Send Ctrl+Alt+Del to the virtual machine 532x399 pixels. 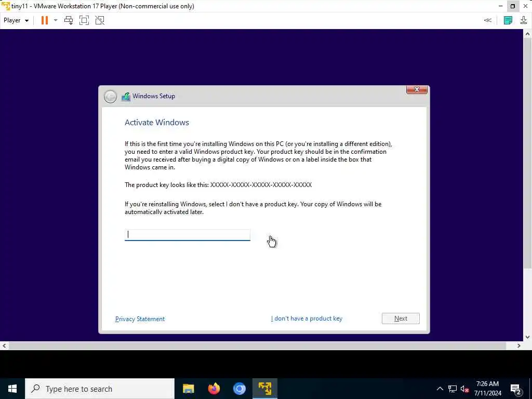point(69,20)
